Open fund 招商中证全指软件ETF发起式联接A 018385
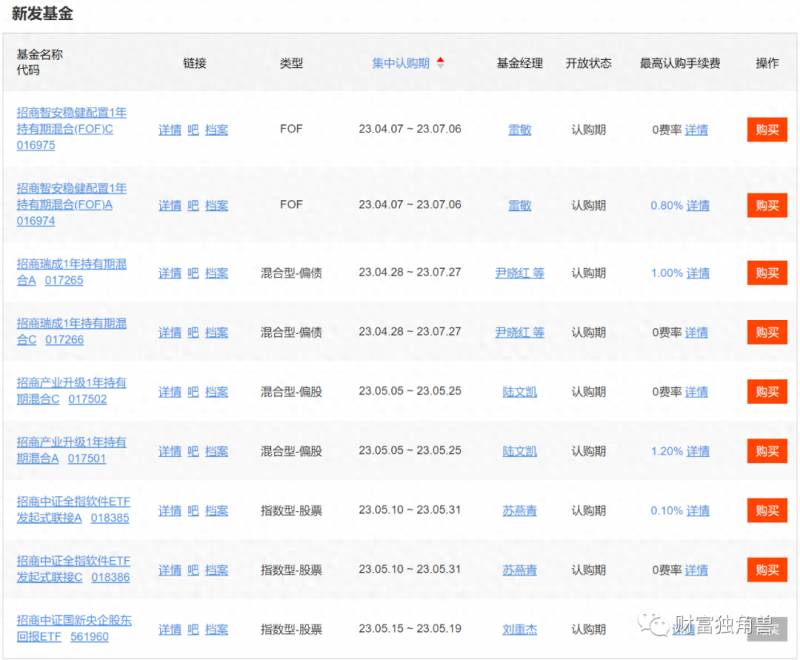This screenshot has width=800, height=660. [73, 510]
